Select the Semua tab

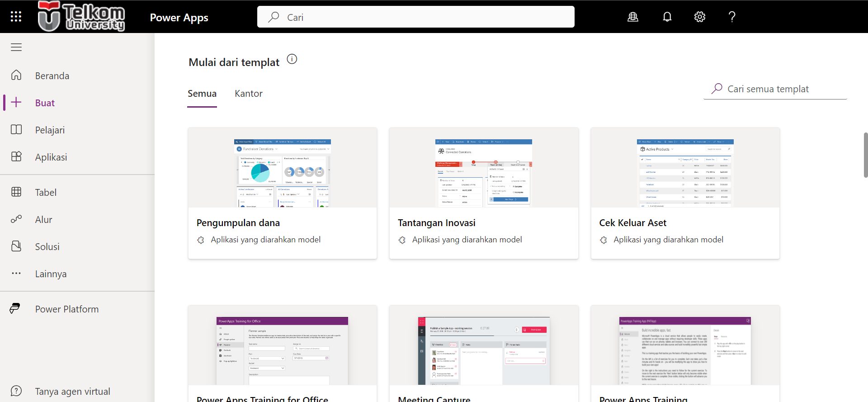tap(202, 94)
